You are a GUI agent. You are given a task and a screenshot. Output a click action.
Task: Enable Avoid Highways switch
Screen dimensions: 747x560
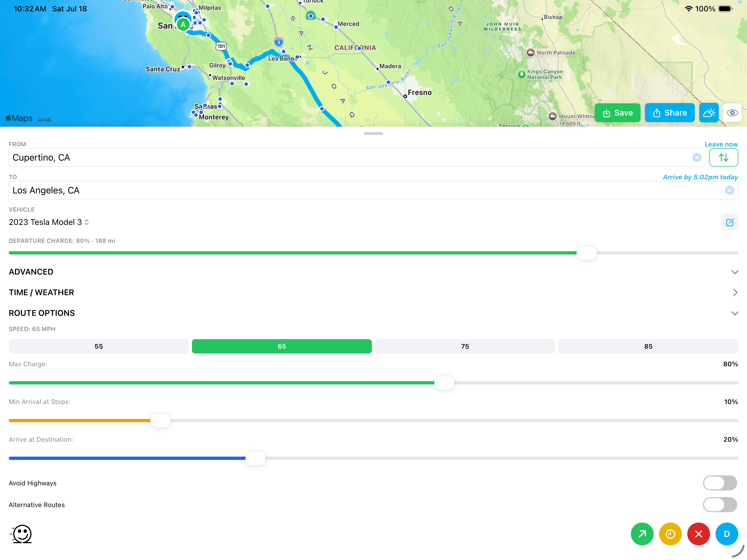[x=720, y=483]
